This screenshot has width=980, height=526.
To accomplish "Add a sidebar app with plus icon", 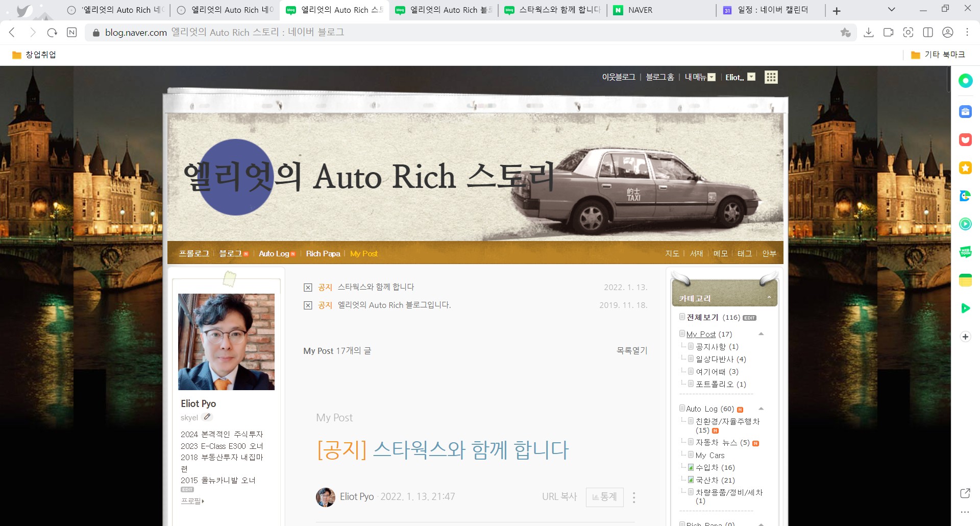I will (x=965, y=337).
